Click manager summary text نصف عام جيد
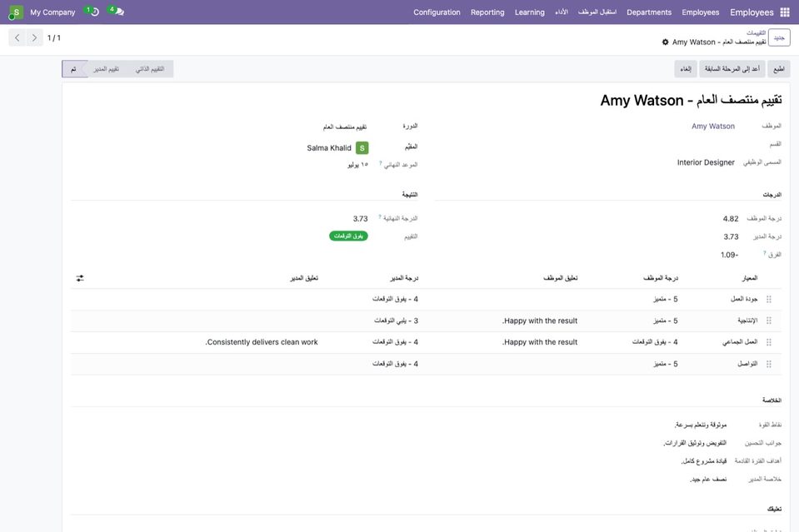Screen dimensions: 799x532 pos(708,479)
